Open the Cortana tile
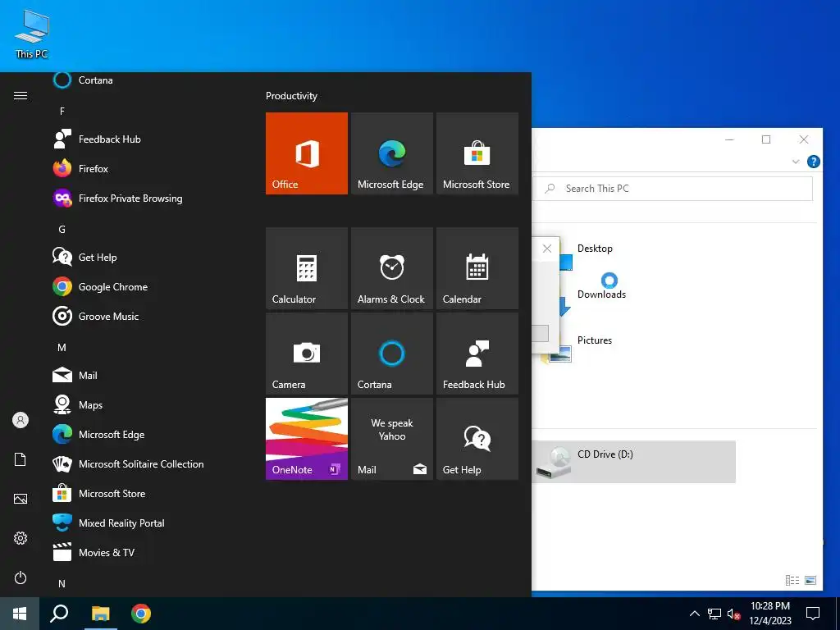 (x=391, y=354)
